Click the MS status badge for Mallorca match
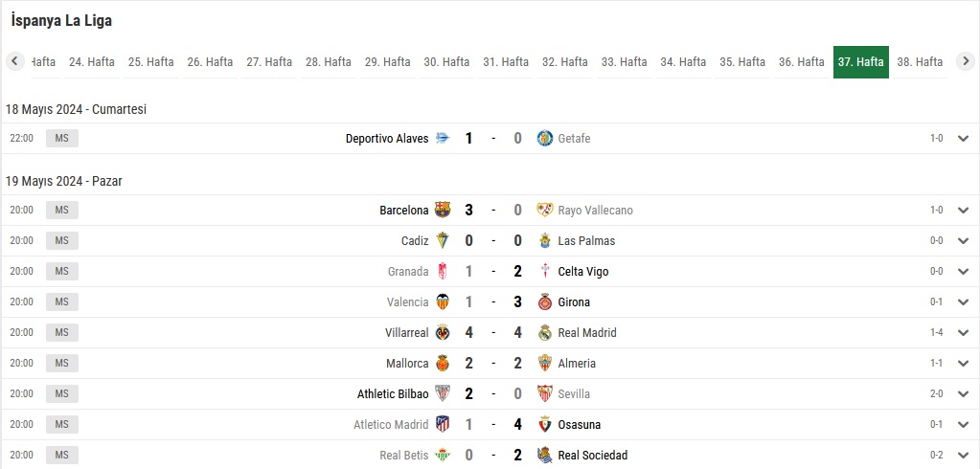The height and width of the screenshot is (469, 980). click(62, 364)
